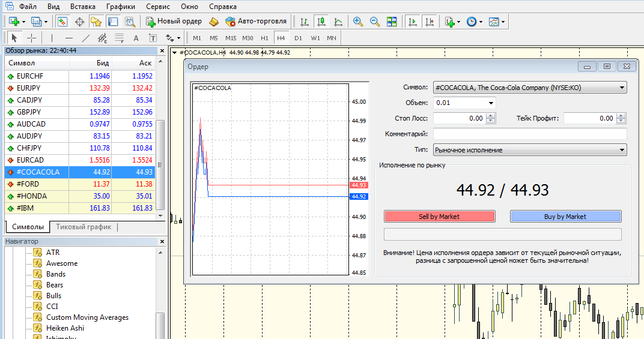Click Buy by Market button

click(565, 216)
